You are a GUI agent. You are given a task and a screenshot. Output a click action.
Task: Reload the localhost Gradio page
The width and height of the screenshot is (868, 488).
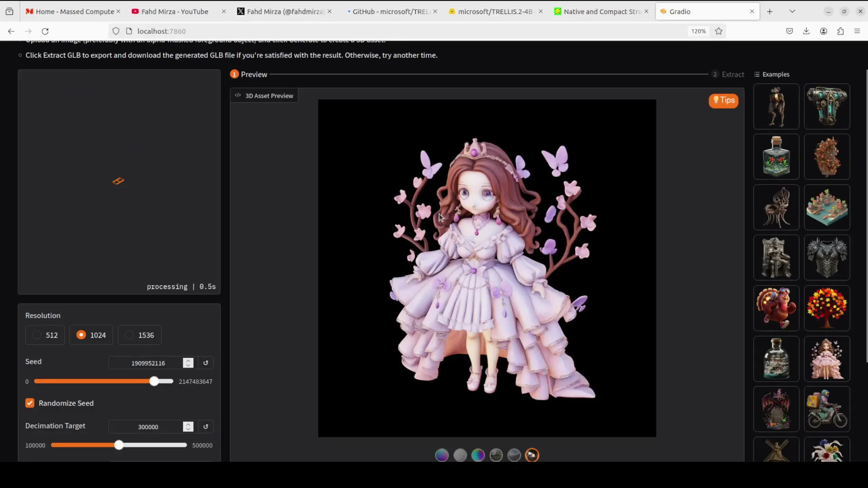click(x=45, y=31)
